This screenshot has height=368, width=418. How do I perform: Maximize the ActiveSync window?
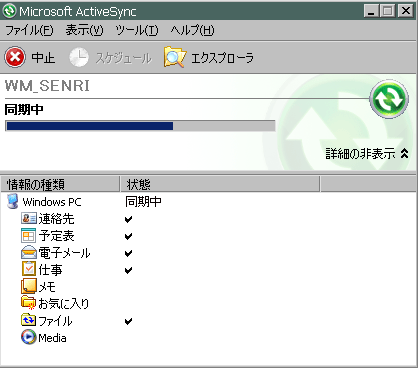[387, 11]
